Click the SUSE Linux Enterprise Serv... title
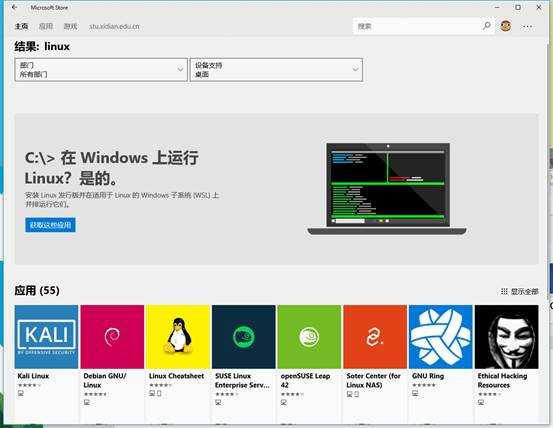This screenshot has height=428, width=553. (x=242, y=380)
